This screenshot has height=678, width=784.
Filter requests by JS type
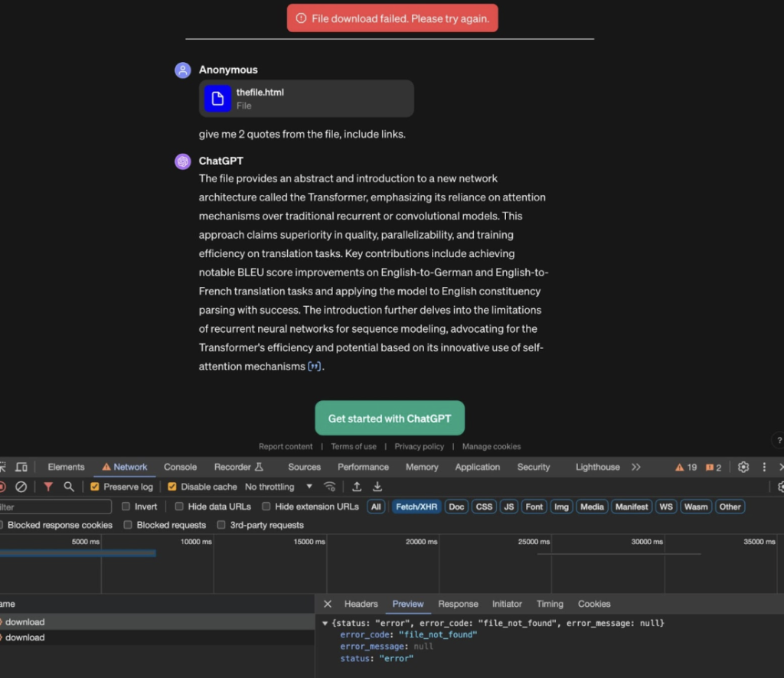click(509, 507)
